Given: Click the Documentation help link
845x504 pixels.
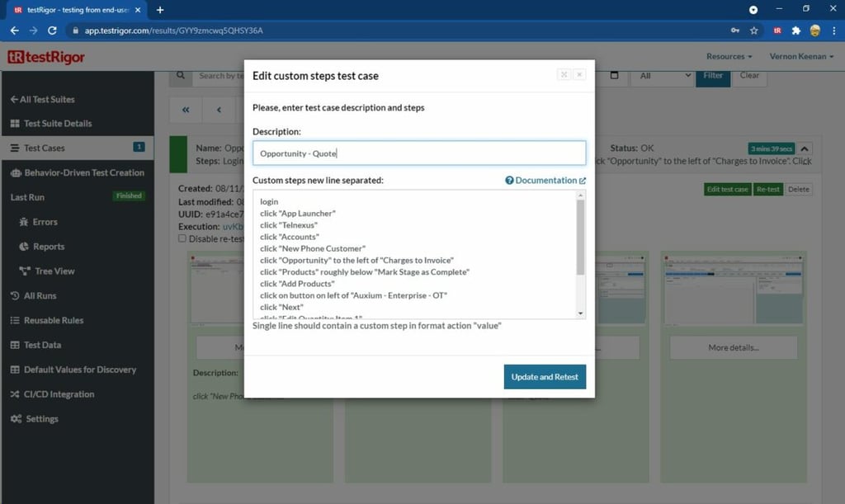Looking at the screenshot, I should click(545, 181).
